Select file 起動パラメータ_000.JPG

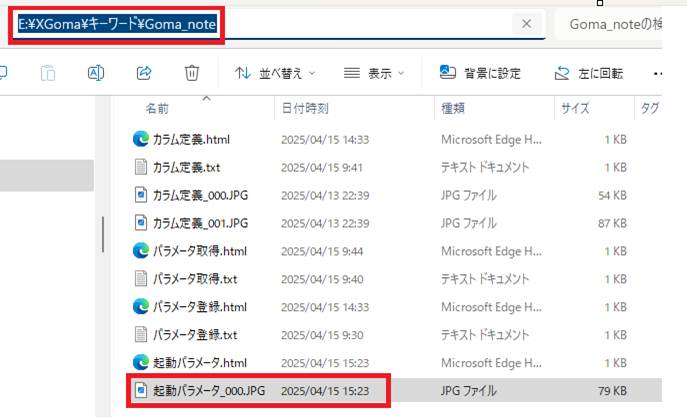point(209,391)
